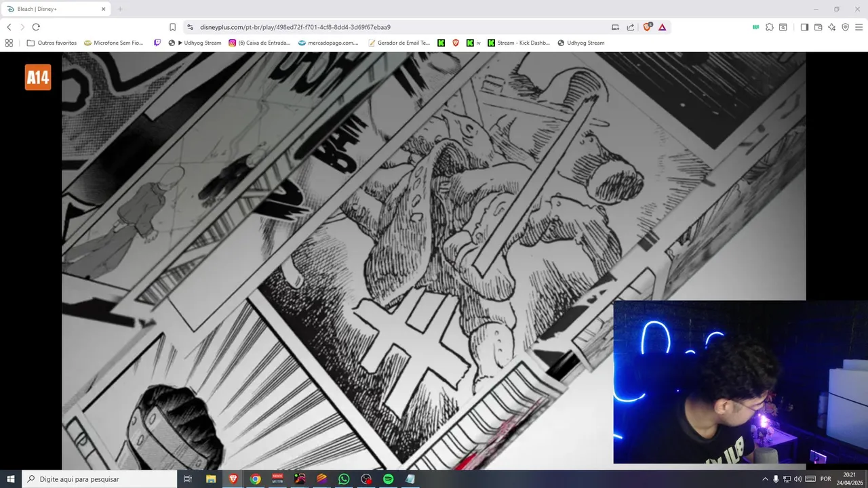The width and height of the screenshot is (868, 488).
Task: Open Spotify from the taskbar
Action: [x=388, y=479]
